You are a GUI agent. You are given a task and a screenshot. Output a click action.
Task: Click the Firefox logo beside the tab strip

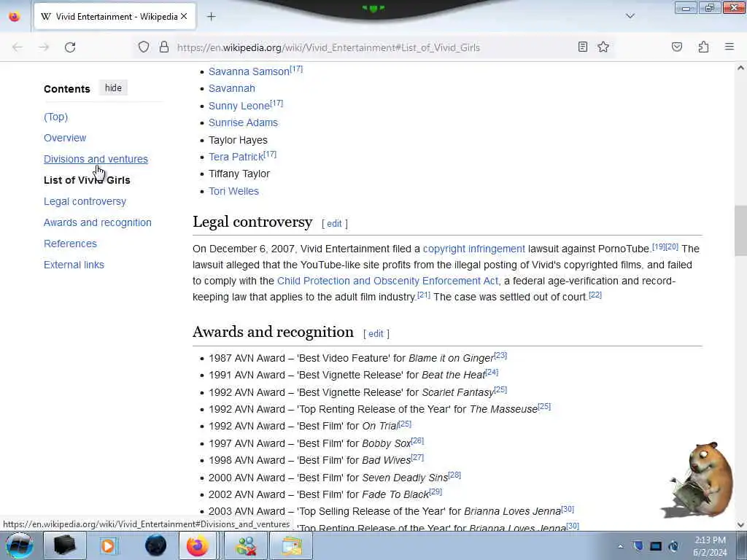[x=15, y=16]
